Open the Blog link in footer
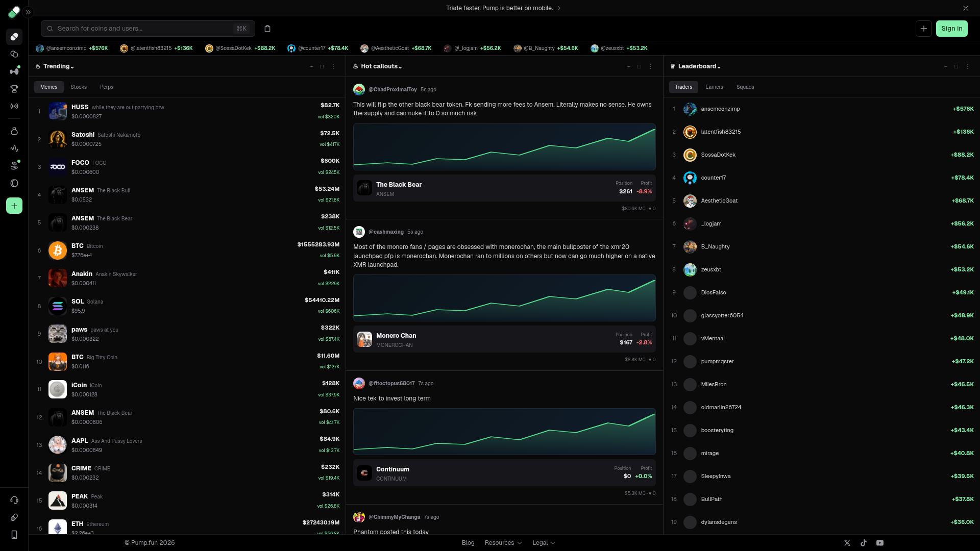 tap(468, 543)
